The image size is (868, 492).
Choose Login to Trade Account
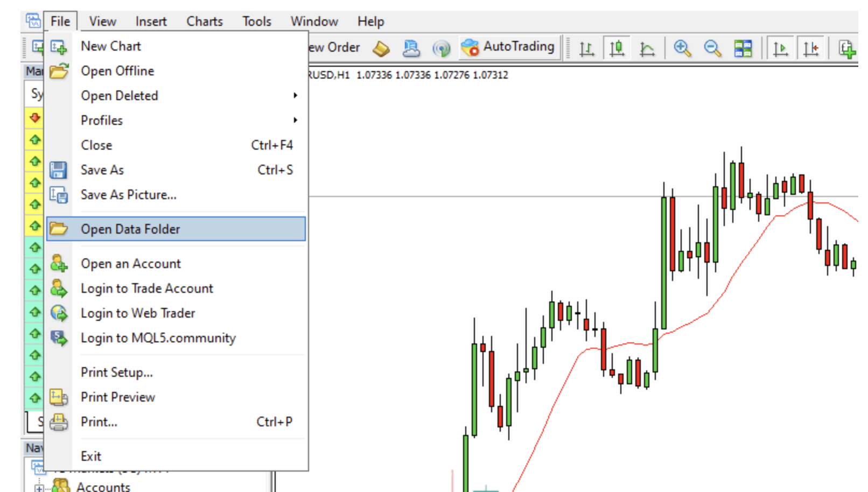tap(146, 289)
